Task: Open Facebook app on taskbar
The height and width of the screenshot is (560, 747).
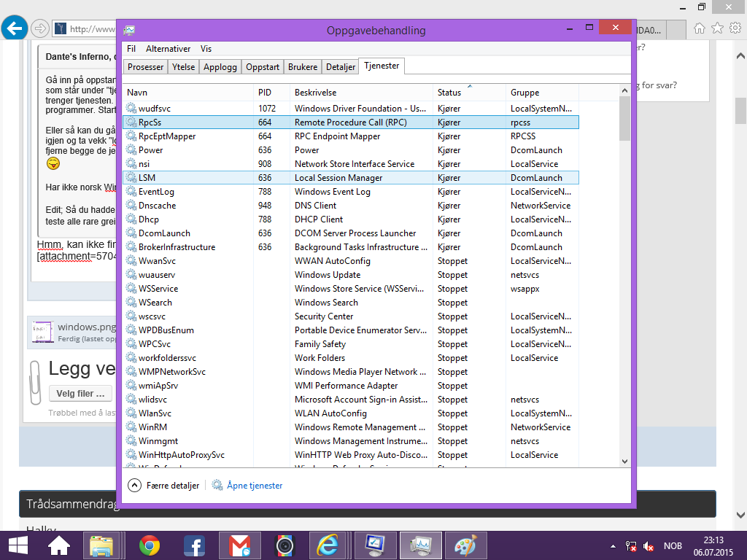Action: point(194,545)
